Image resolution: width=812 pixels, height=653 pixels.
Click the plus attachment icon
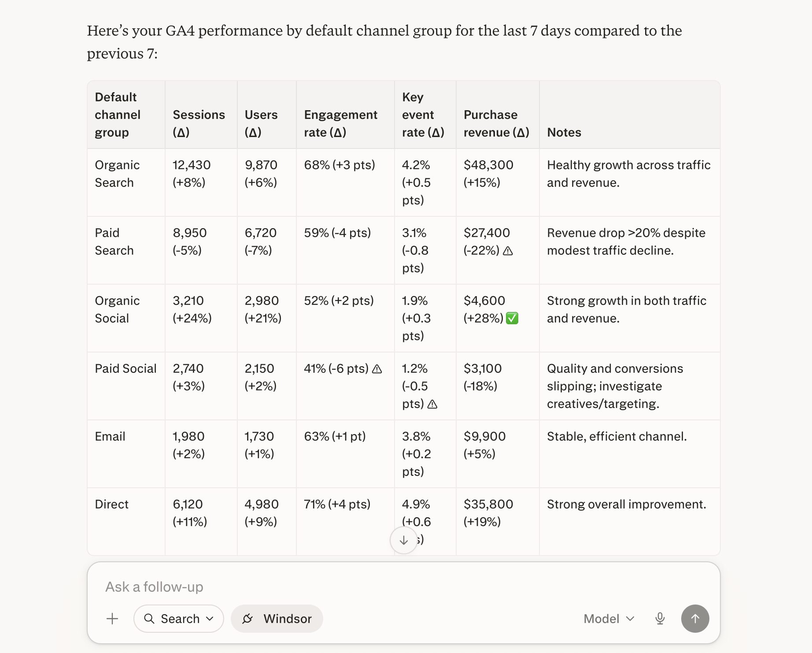tap(112, 619)
